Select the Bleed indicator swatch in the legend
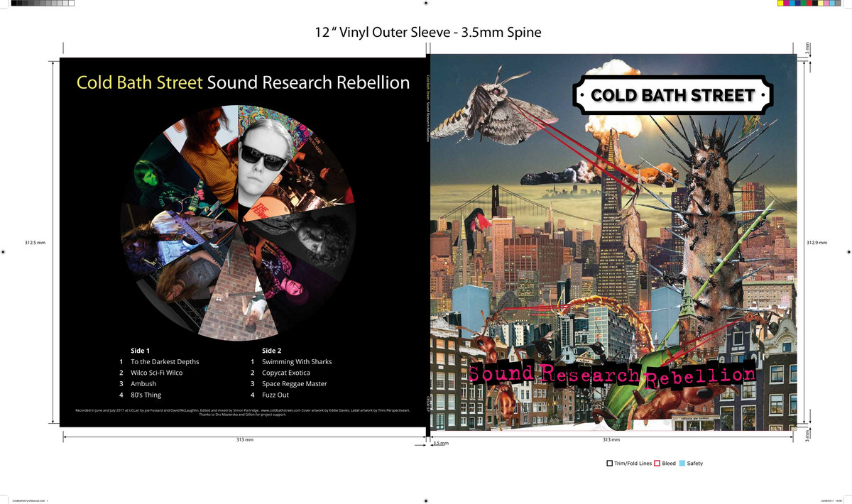852x504 pixels. click(656, 464)
